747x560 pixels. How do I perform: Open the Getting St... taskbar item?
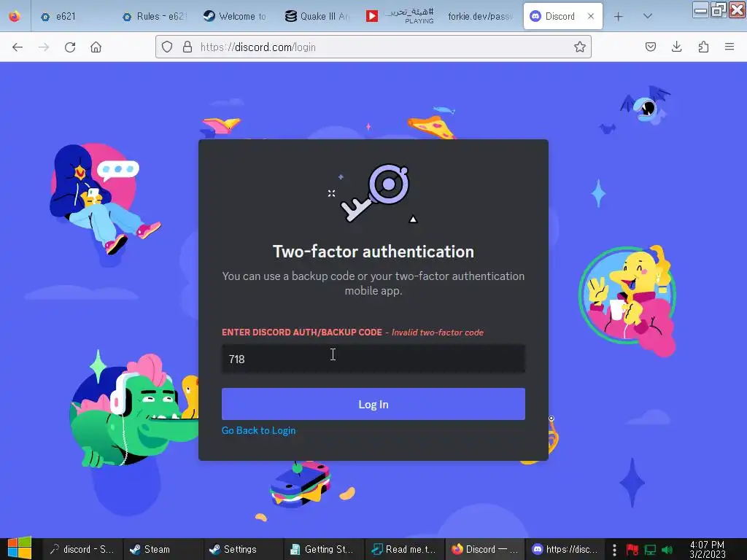pos(324,549)
